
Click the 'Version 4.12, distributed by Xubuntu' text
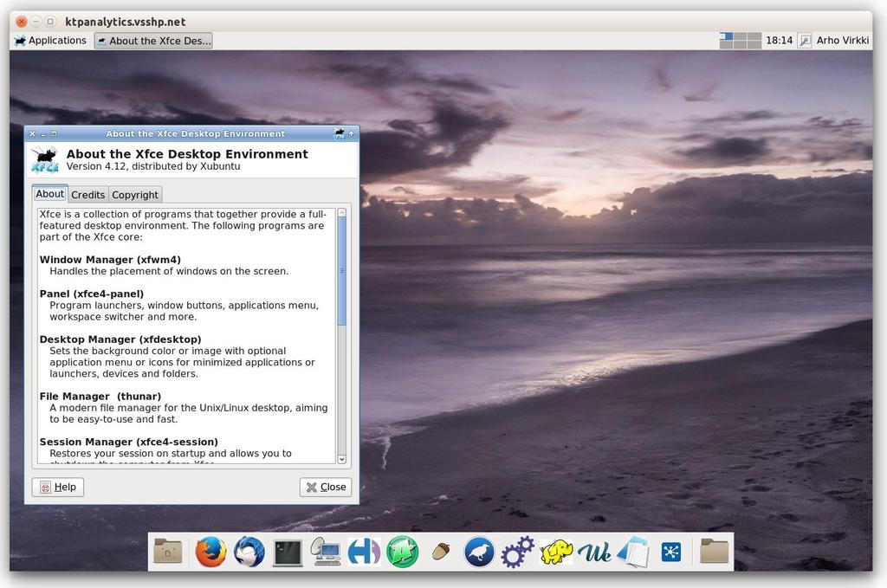pyautogui.click(x=153, y=167)
